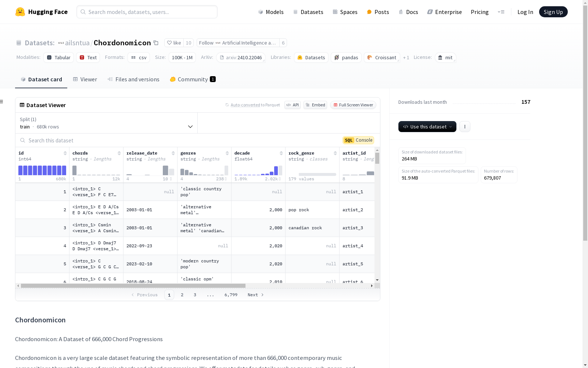Screen dimensions: 588x368
Task: Select the csv format tag
Action: pyautogui.click(x=139, y=57)
